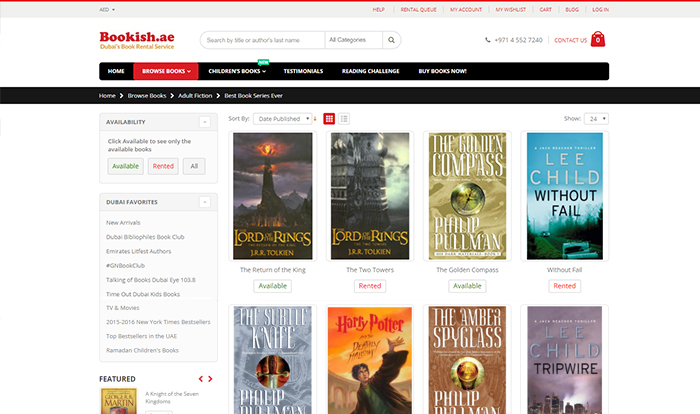Click the Log In link
700x414 pixels.
600,9
